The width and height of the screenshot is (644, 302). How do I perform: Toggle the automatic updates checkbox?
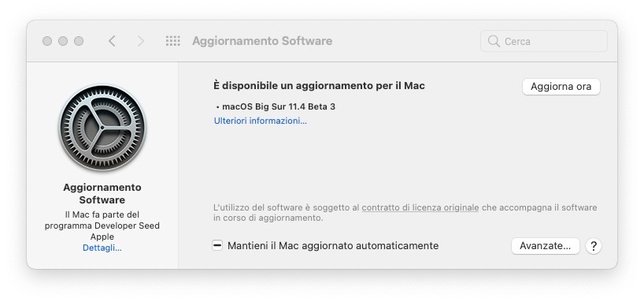coord(217,246)
